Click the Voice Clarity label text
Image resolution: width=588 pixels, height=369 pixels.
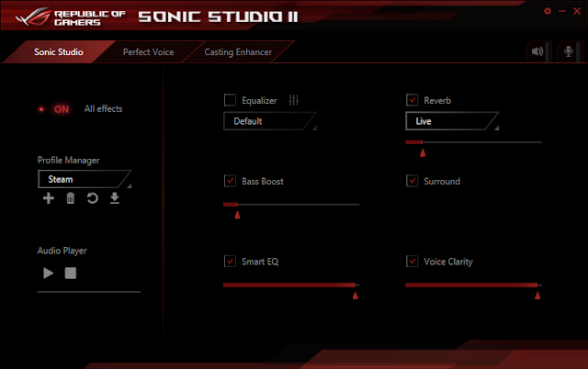448,262
